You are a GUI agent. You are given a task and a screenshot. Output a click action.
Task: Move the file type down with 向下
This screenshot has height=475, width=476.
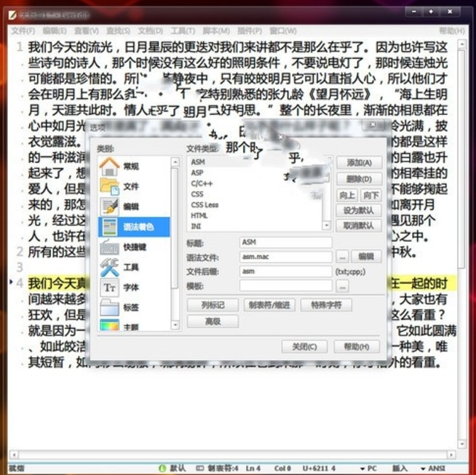(370, 196)
